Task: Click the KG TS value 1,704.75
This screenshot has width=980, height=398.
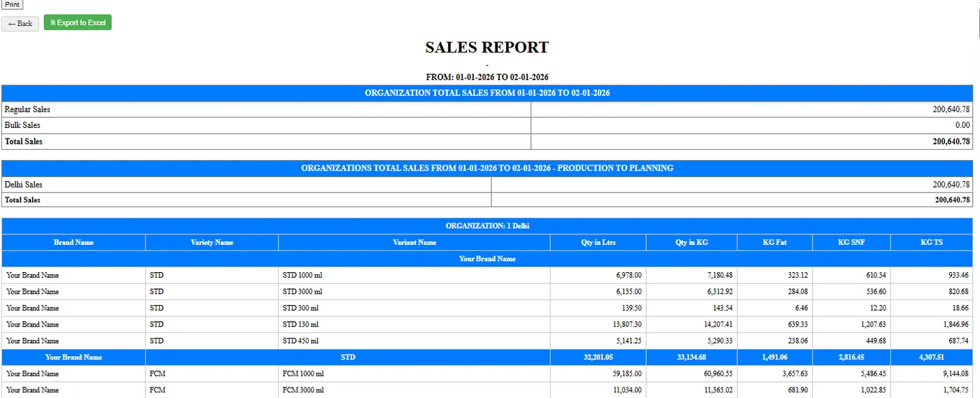Action: click(x=955, y=390)
